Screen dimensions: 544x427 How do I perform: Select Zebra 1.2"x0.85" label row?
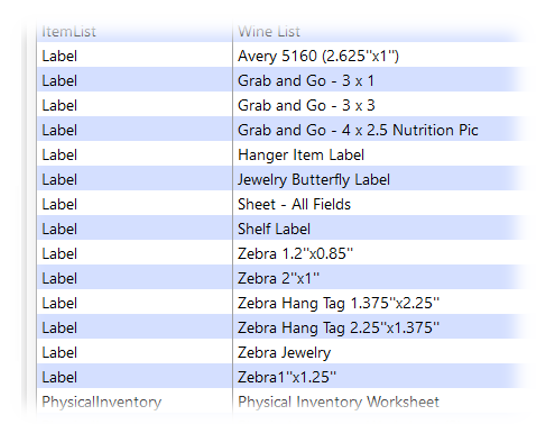(x=283, y=254)
